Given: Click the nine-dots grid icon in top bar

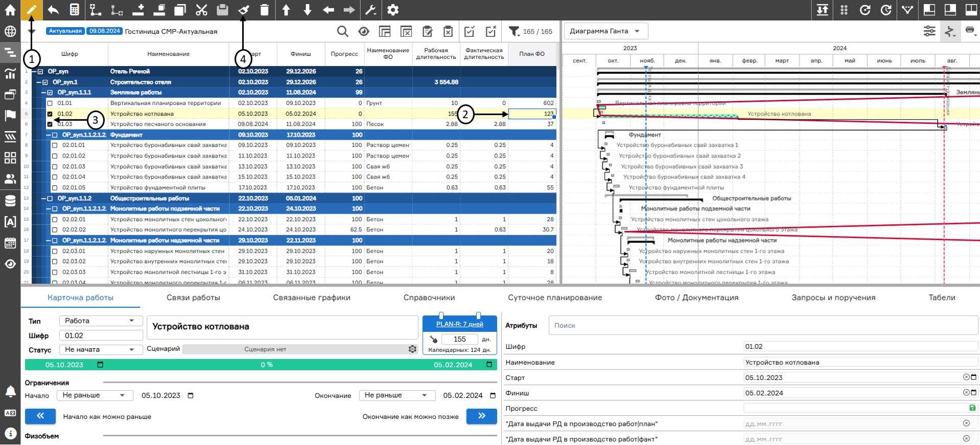Looking at the screenshot, I should [x=844, y=10].
